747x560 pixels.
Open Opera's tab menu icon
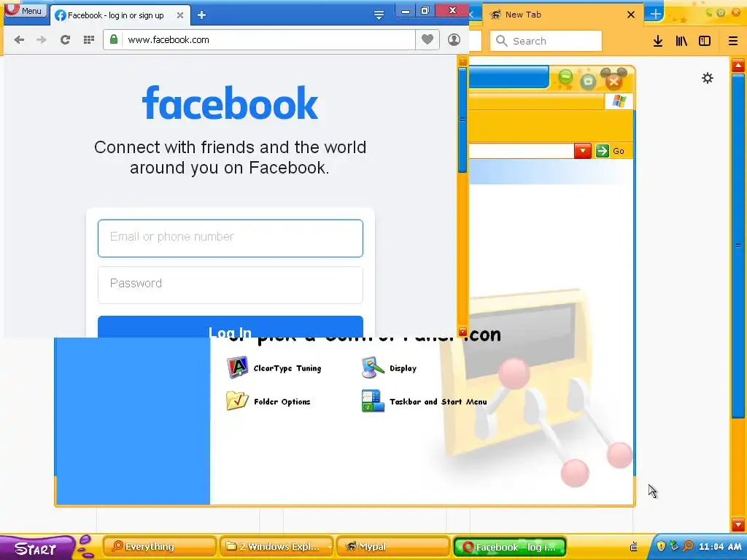pyautogui.click(x=379, y=15)
